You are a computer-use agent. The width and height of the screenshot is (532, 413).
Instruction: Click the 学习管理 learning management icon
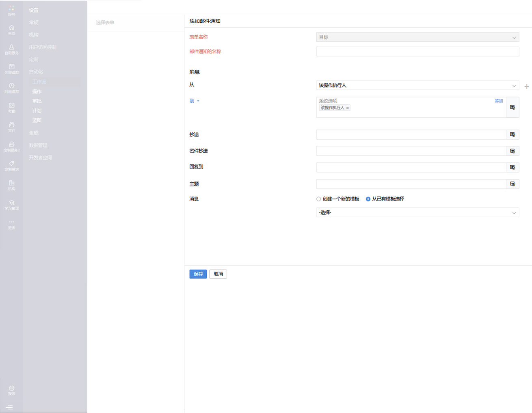pyautogui.click(x=11, y=204)
